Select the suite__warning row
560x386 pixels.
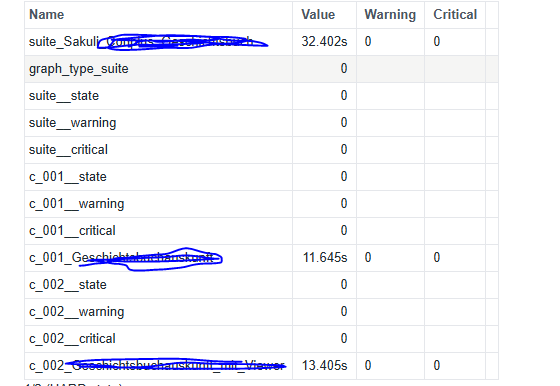261,123
